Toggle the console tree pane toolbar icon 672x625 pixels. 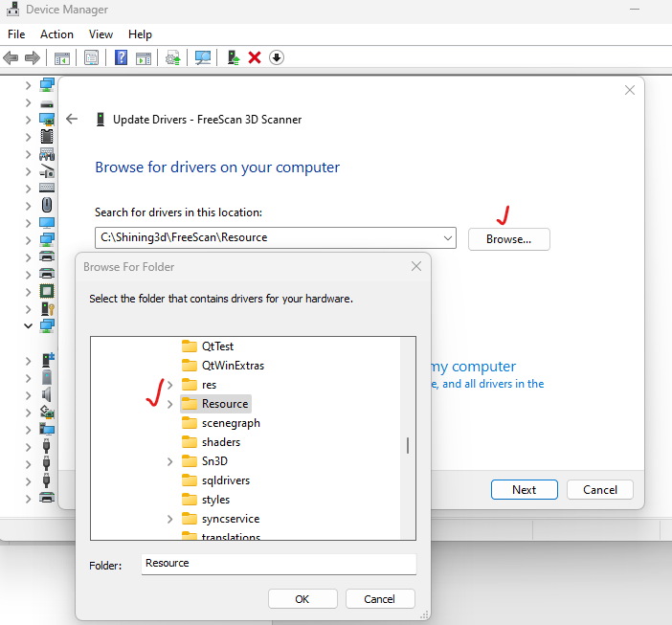[62, 57]
